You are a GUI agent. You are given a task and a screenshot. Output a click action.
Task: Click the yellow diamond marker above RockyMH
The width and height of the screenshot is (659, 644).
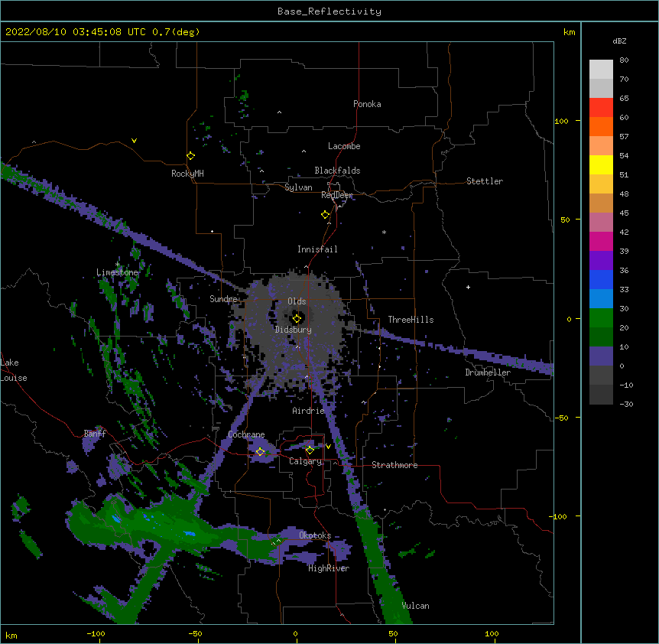(x=190, y=156)
